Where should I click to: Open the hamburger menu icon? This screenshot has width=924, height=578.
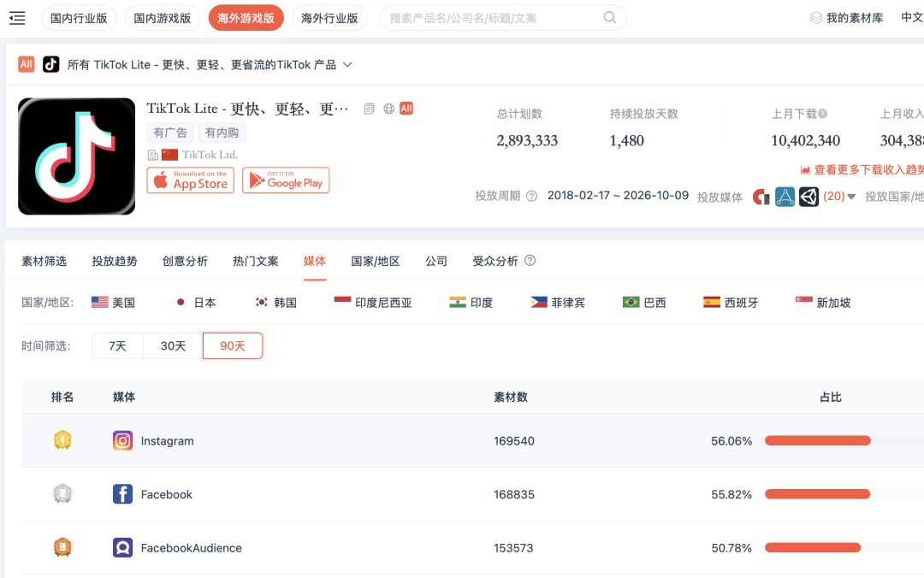click(x=18, y=18)
